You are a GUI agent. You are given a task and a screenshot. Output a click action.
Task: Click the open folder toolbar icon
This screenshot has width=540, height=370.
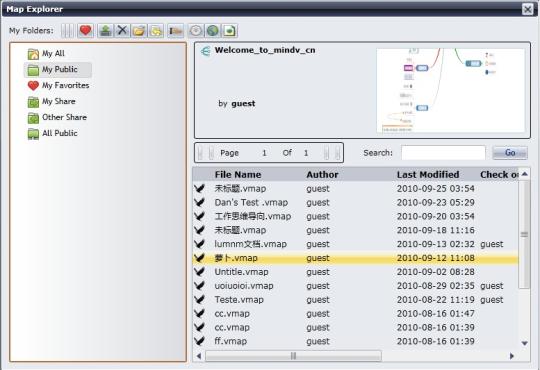tap(139, 31)
